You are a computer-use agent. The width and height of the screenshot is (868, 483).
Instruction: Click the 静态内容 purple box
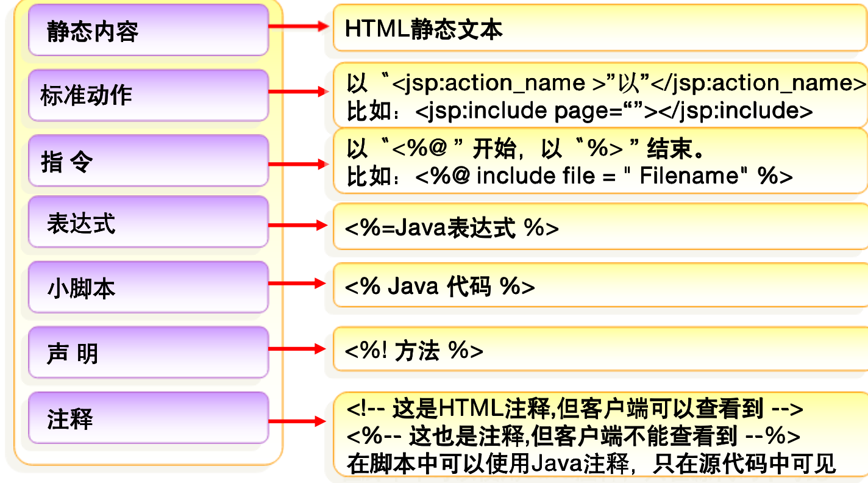(148, 30)
